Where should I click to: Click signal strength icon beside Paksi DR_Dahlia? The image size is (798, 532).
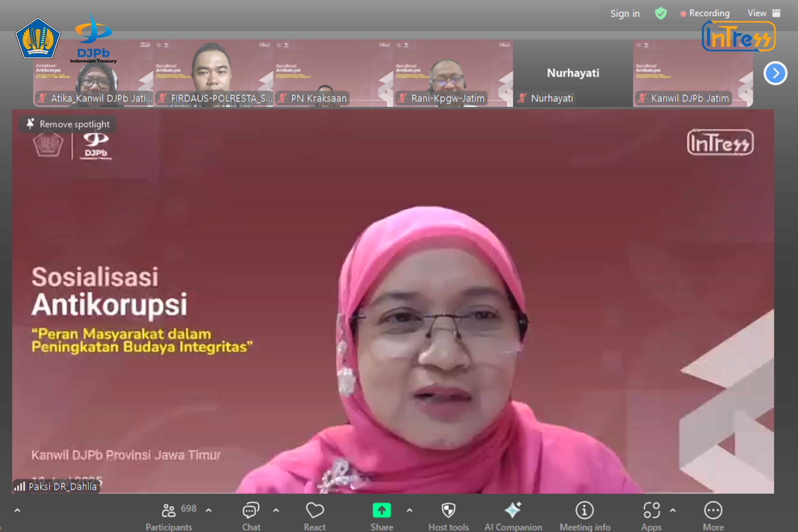click(x=20, y=487)
